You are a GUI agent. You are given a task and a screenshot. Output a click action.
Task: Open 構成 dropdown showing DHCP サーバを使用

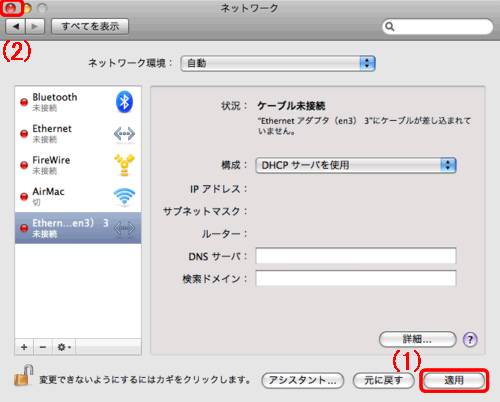pyautogui.click(x=356, y=165)
